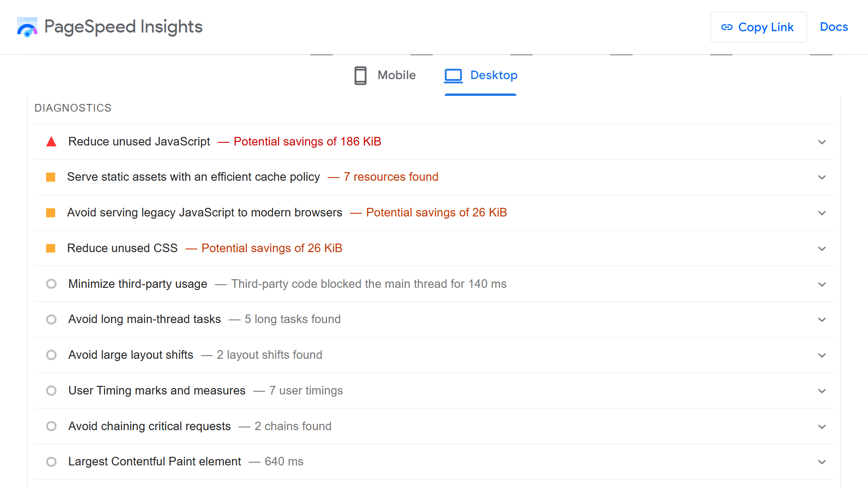Click the 'Reduce unused CSS' title
Screen dimensions: 868x488
click(123, 249)
